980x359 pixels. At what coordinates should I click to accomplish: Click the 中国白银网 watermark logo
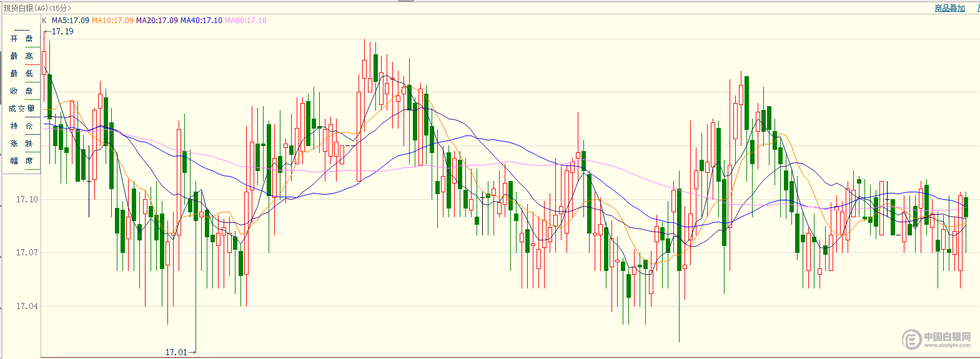(937, 339)
